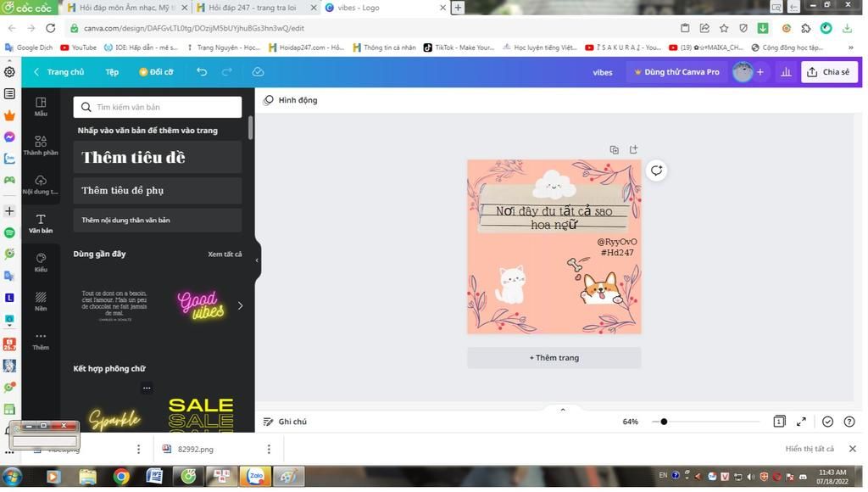Open a new browser tab
This screenshot has width=868, height=492.
(458, 8)
